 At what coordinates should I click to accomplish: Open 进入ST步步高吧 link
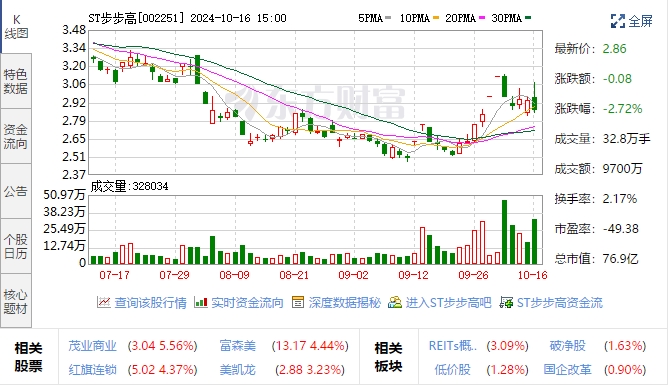coord(448,303)
